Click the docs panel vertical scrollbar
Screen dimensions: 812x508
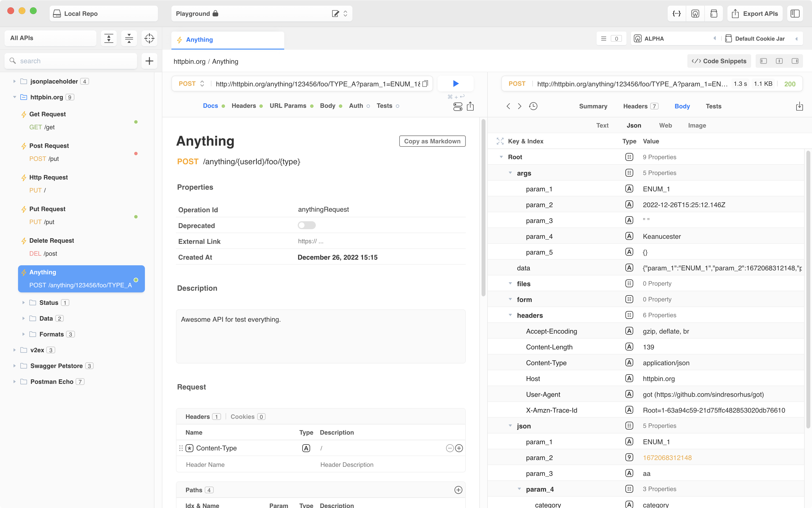tap(484, 208)
